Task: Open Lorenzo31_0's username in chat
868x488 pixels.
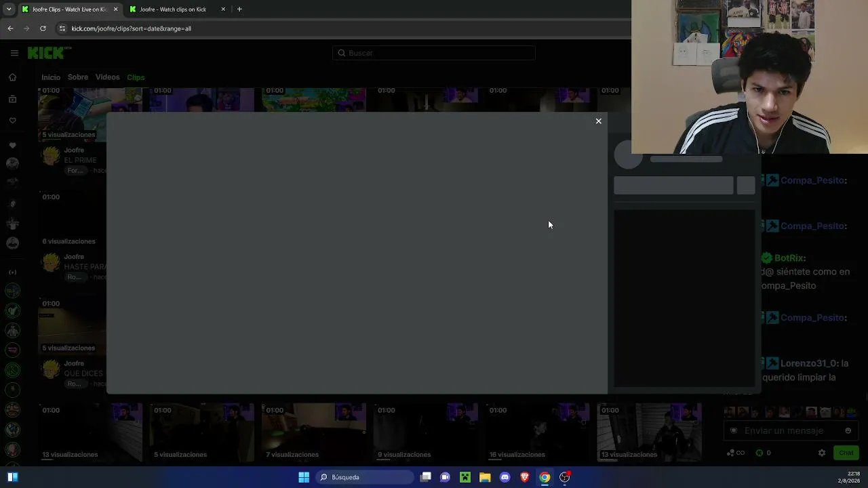Action: pyautogui.click(x=809, y=363)
